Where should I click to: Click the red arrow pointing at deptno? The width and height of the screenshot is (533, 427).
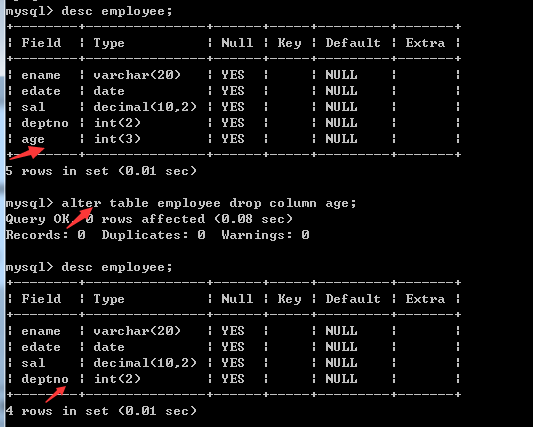coord(55,394)
